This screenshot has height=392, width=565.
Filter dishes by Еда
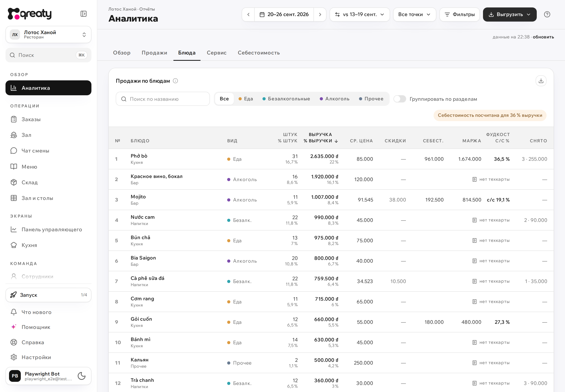pyautogui.click(x=246, y=99)
